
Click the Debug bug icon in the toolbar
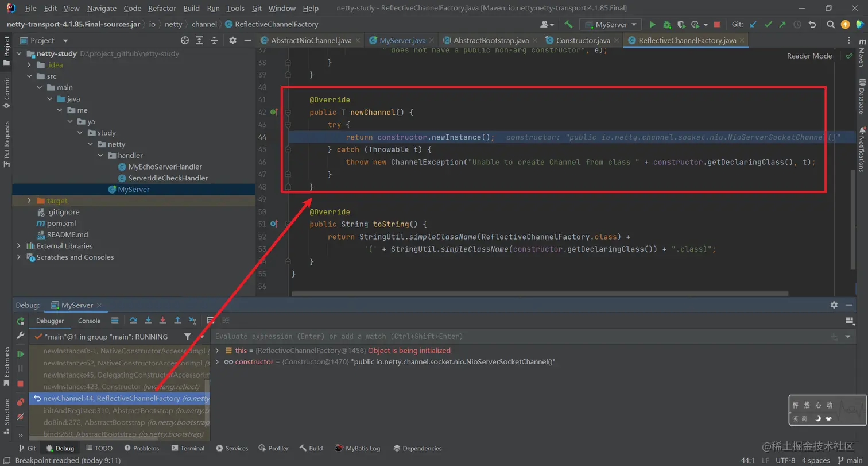(666, 24)
